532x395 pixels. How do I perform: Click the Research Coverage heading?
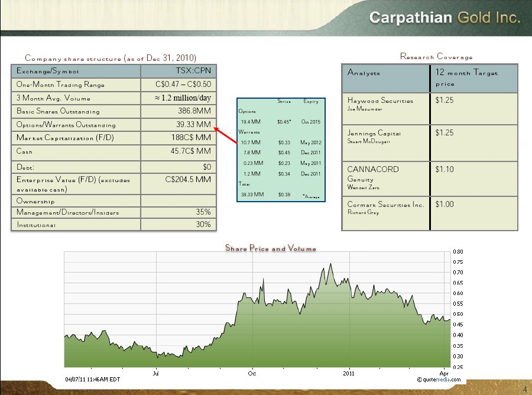pyautogui.click(x=436, y=57)
